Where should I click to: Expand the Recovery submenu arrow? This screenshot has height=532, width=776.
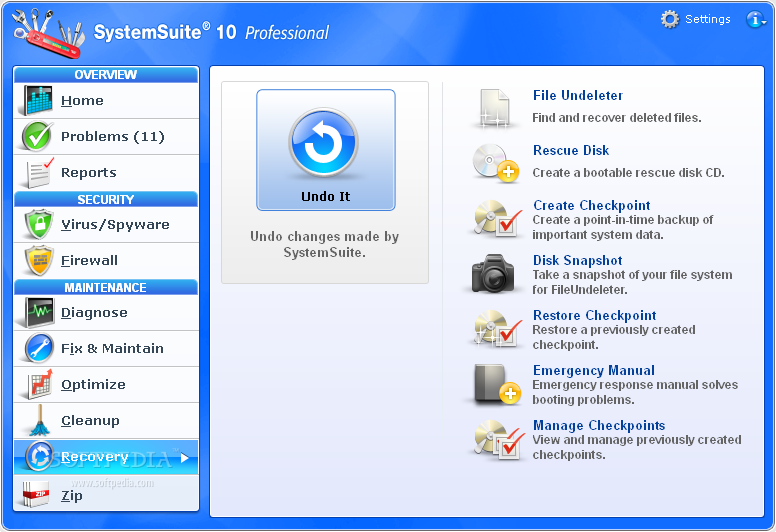pos(185,458)
